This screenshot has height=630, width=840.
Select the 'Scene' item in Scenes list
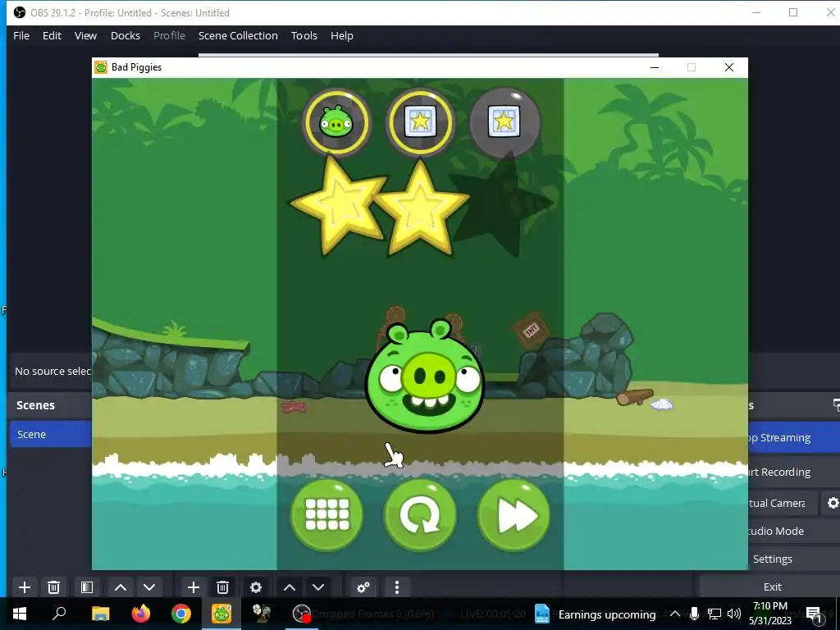(51, 434)
